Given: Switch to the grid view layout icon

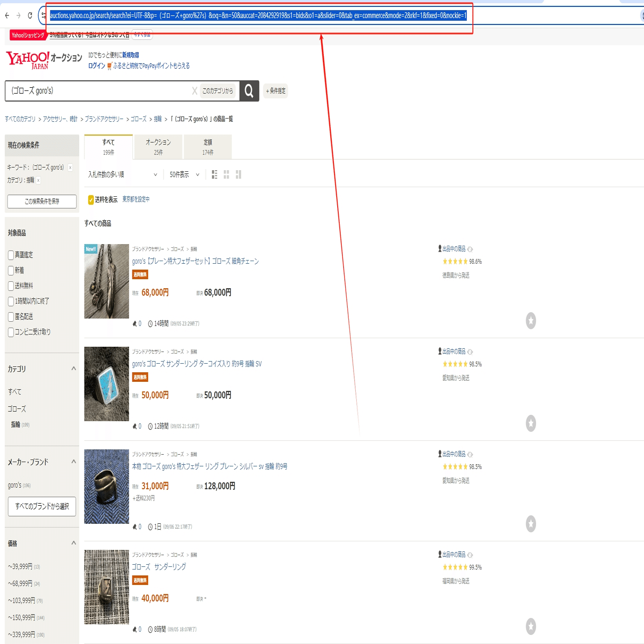Looking at the screenshot, I should click(x=227, y=174).
